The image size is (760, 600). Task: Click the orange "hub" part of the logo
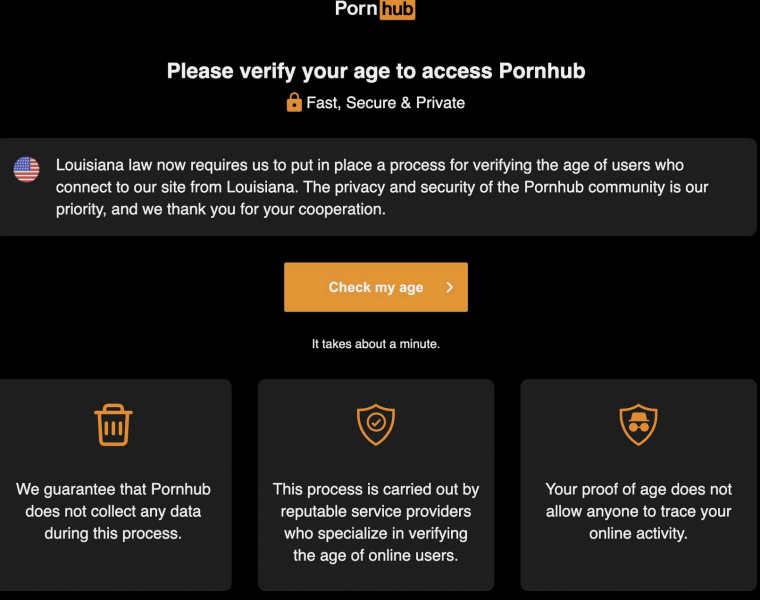(397, 9)
